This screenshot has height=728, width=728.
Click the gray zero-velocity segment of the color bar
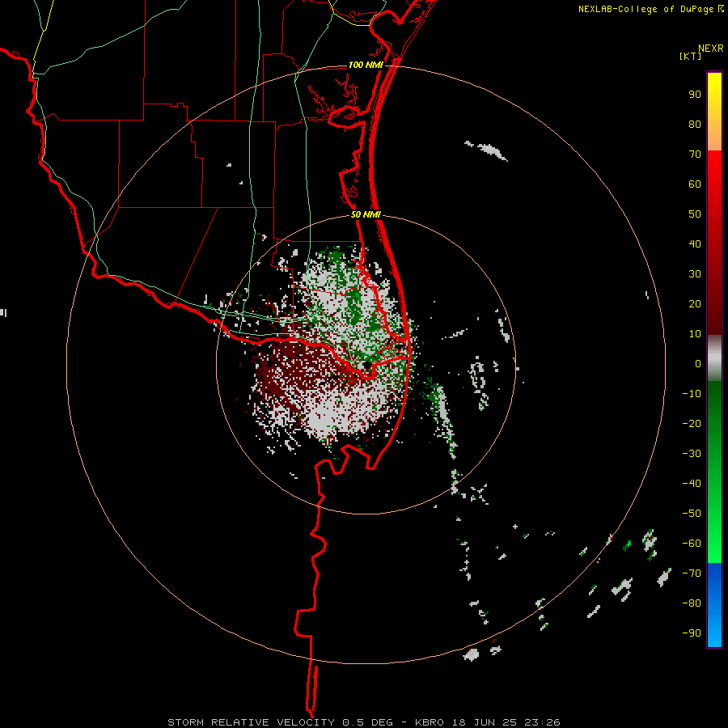click(714, 358)
